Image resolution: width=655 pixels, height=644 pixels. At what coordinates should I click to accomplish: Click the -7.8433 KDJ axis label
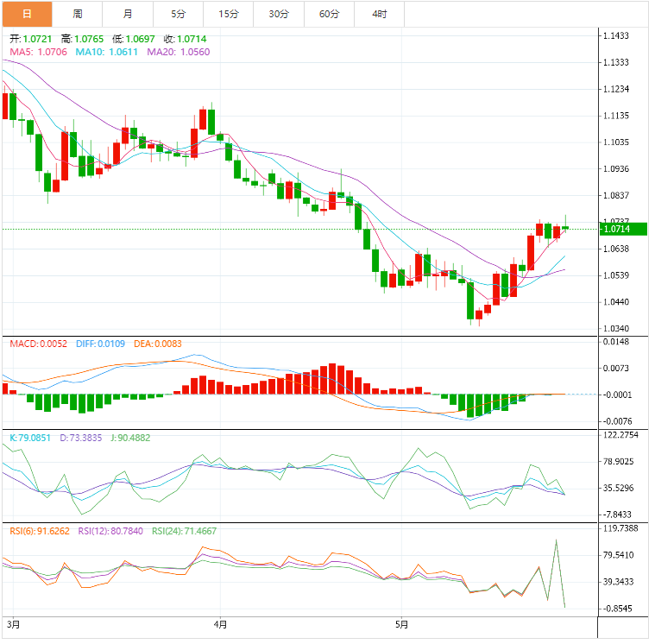pyautogui.click(x=617, y=515)
